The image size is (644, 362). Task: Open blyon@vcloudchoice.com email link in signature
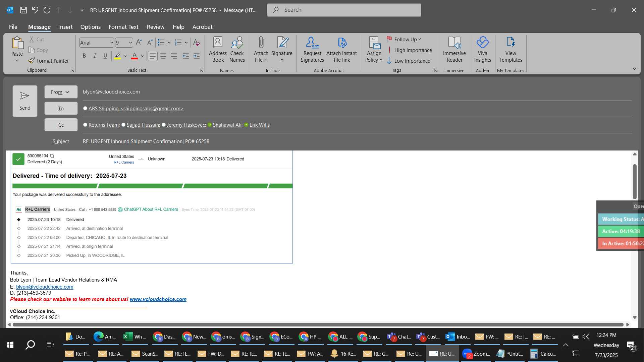45,287
